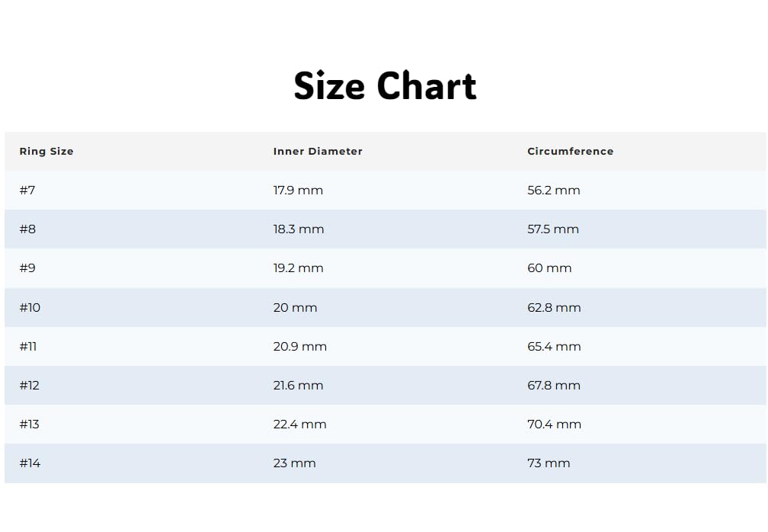Select the Ring Size column header

46,152
